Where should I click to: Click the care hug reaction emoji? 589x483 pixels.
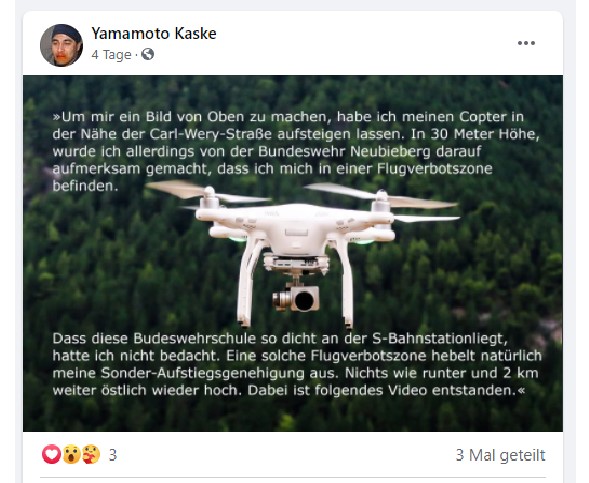pos(91,454)
